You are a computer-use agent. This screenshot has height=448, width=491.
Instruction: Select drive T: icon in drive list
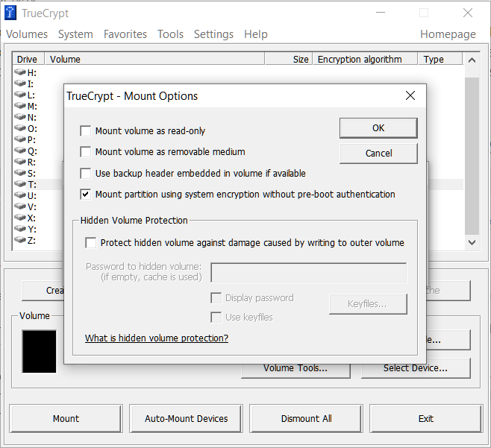[20, 184]
